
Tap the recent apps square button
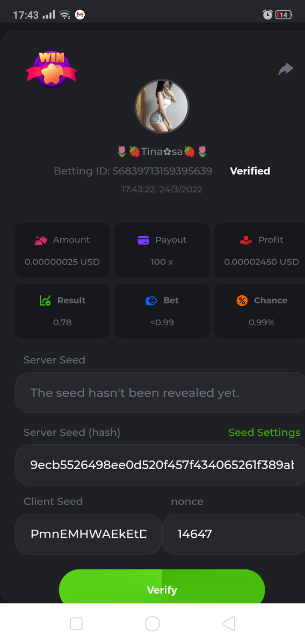[76, 623]
